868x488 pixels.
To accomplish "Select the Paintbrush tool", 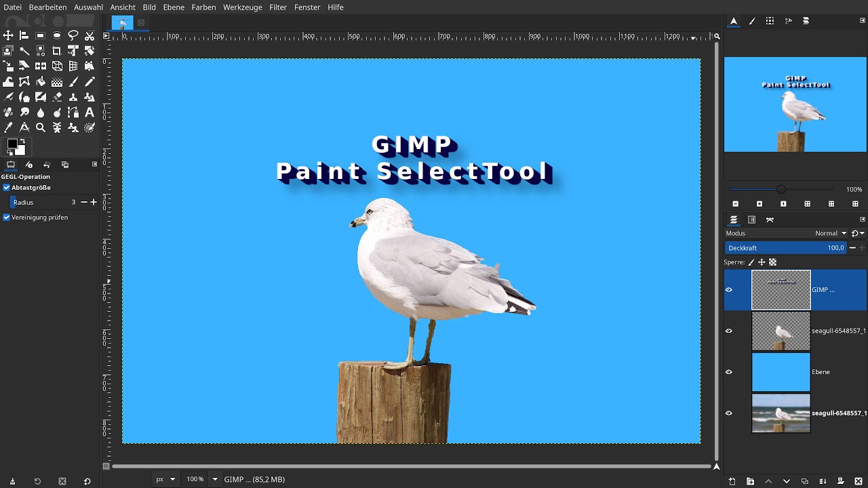I will tap(73, 81).
